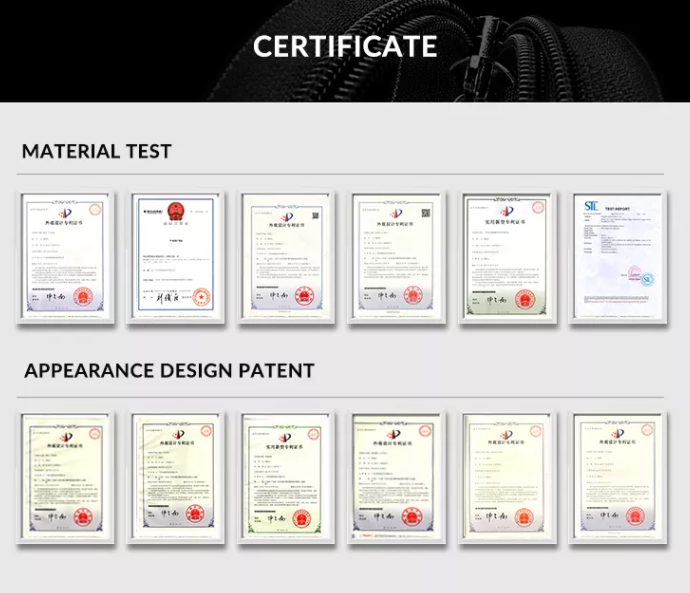Open second Appearance Design Patent certificate

(x=176, y=477)
